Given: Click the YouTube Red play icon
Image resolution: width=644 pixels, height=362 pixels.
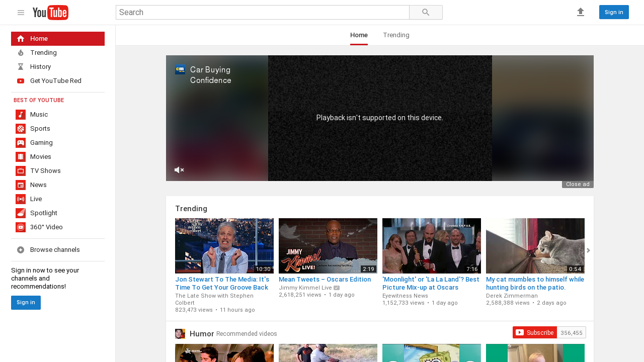Looking at the screenshot, I should (21, 81).
